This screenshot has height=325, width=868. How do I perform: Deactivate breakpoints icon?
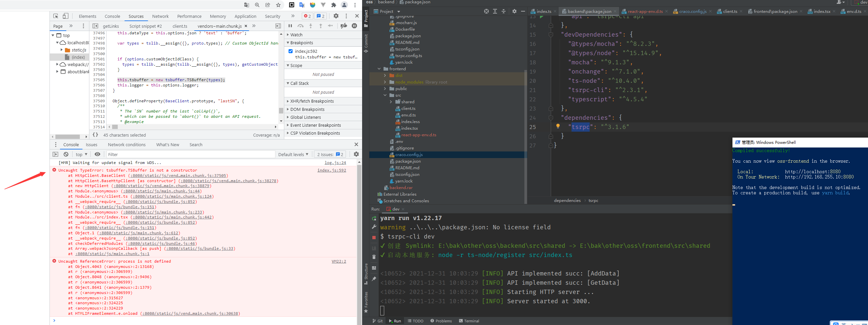tap(344, 26)
